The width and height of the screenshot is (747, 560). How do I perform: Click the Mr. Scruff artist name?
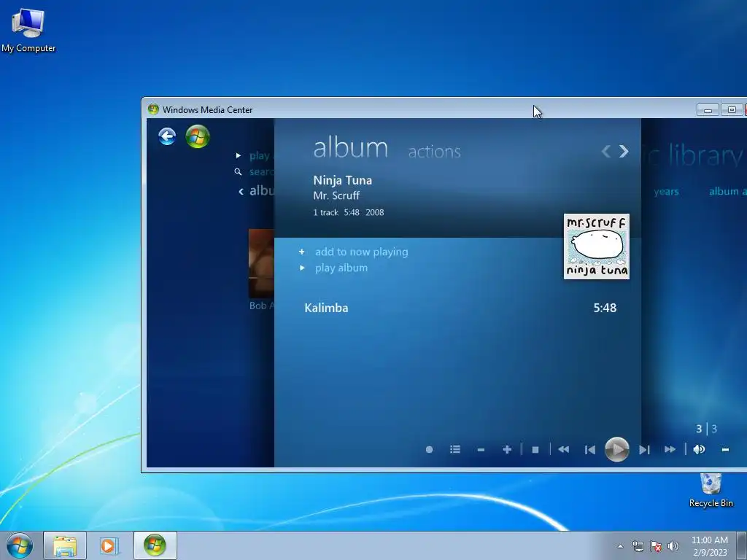(336, 195)
